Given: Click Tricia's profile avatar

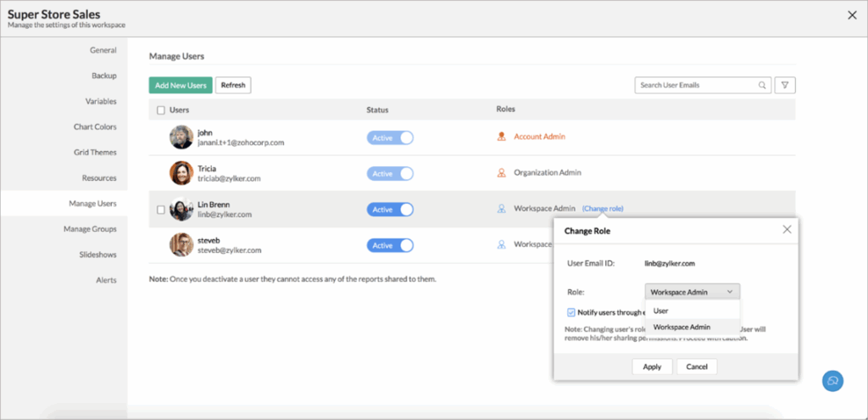Looking at the screenshot, I should tap(181, 173).
